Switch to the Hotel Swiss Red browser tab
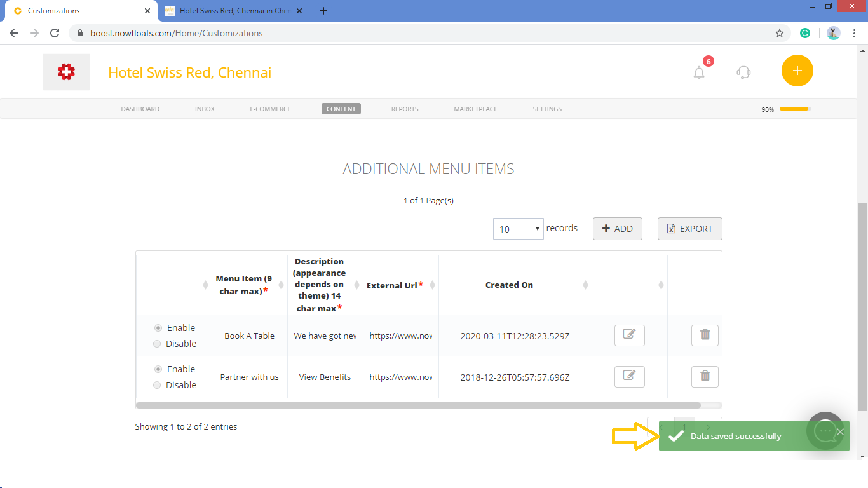Image resolution: width=868 pixels, height=488 pixels. 233,11
